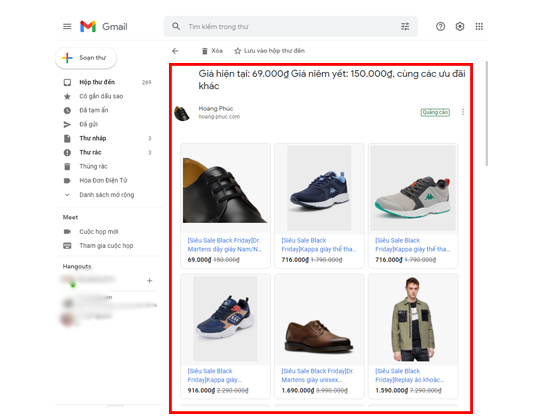Click the label icon beside Hóa Đơn Điện Tử
The image size is (560, 420).
67,181
